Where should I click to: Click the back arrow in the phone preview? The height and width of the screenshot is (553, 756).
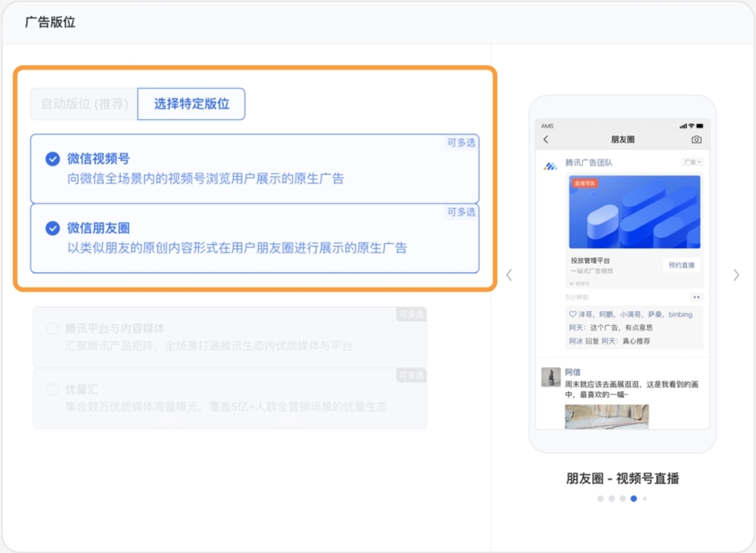click(x=546, y=139)
